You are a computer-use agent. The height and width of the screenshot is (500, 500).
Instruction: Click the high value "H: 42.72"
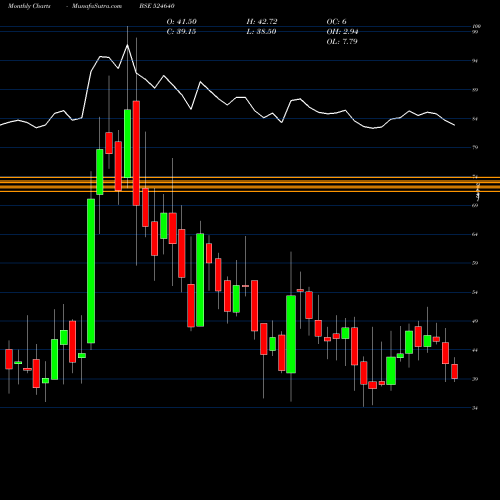tap(262, 22)
